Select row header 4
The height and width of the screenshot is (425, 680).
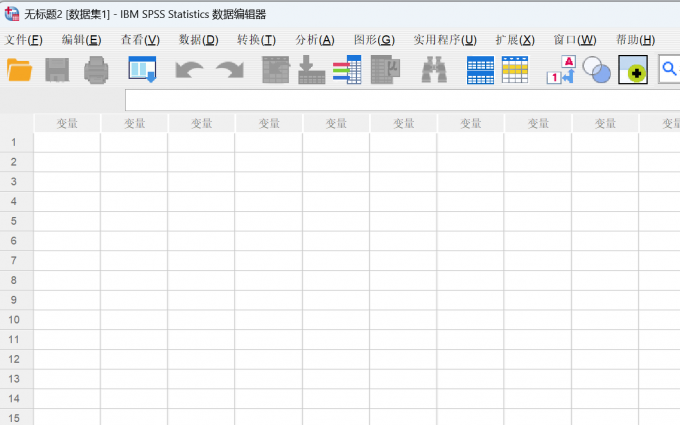click(16, 202)
